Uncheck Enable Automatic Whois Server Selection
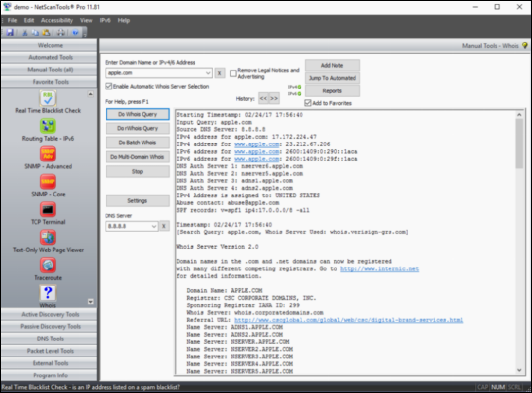The image size is (532, 393). click(108, 87)
